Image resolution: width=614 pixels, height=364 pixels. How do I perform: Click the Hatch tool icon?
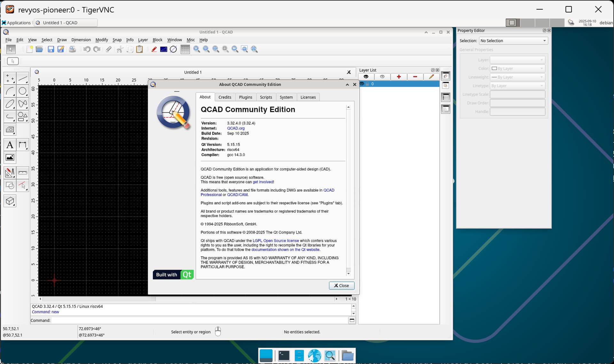pos(10,130)
